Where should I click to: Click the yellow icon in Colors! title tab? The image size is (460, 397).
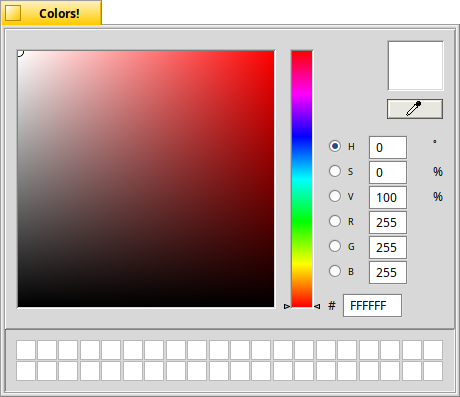point(13,13)
